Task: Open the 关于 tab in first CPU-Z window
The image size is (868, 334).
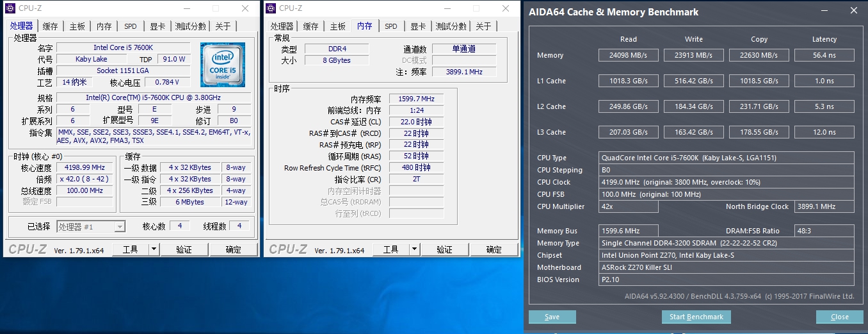Action: tap(223, 26)
